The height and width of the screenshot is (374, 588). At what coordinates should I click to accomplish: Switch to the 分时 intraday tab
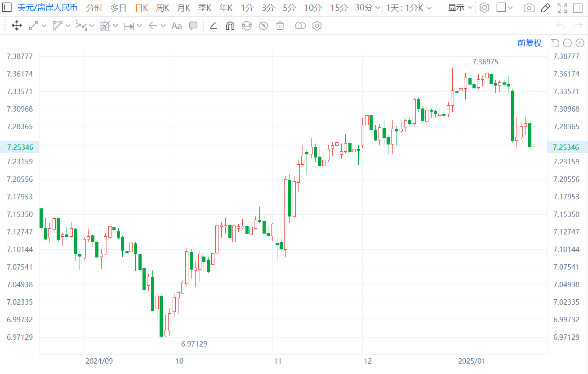point(94,8)
